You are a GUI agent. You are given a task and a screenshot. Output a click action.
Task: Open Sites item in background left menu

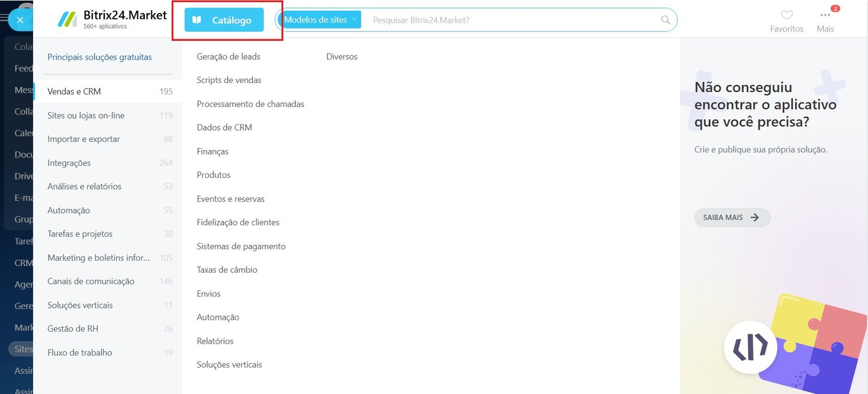21,349
